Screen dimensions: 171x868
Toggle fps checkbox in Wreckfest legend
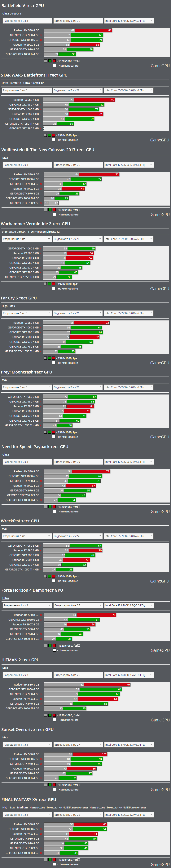pos(78,576)
